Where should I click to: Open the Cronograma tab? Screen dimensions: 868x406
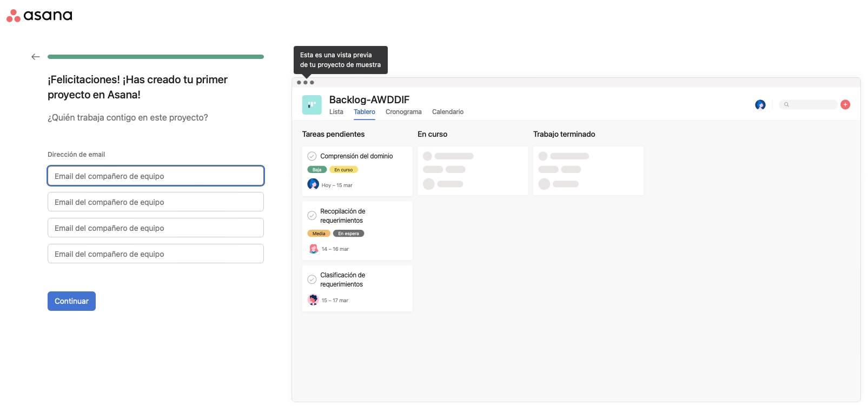(403, 112)
